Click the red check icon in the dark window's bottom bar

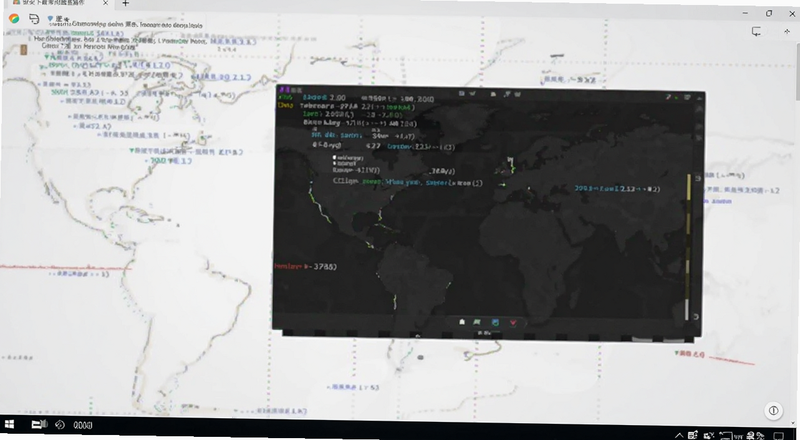[513, 323]
